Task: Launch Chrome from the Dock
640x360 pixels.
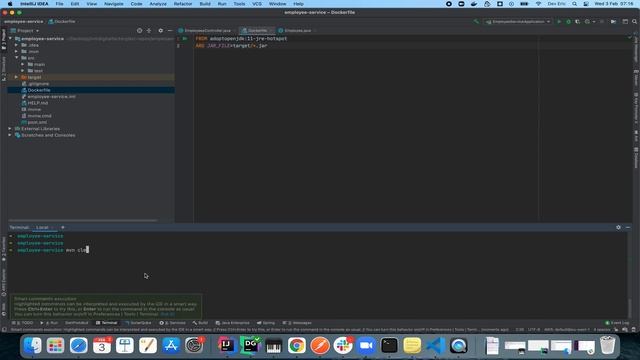Action: pos(297,345)
